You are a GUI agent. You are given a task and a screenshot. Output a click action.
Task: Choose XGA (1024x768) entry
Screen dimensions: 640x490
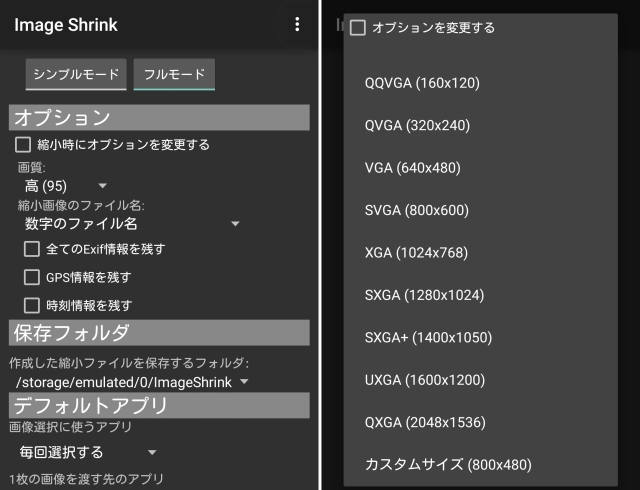click(x=480, y=253)
